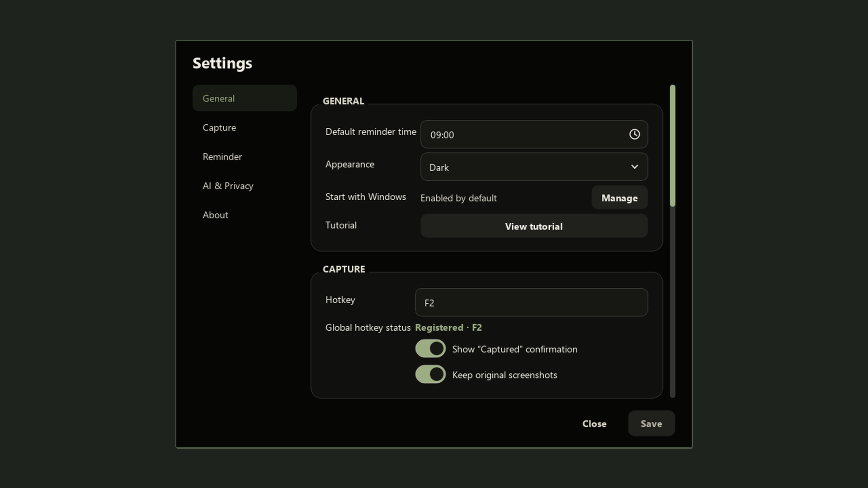Click the GENERAL group heading
This screenshot has height=488, width=868.
click(343, 101)
